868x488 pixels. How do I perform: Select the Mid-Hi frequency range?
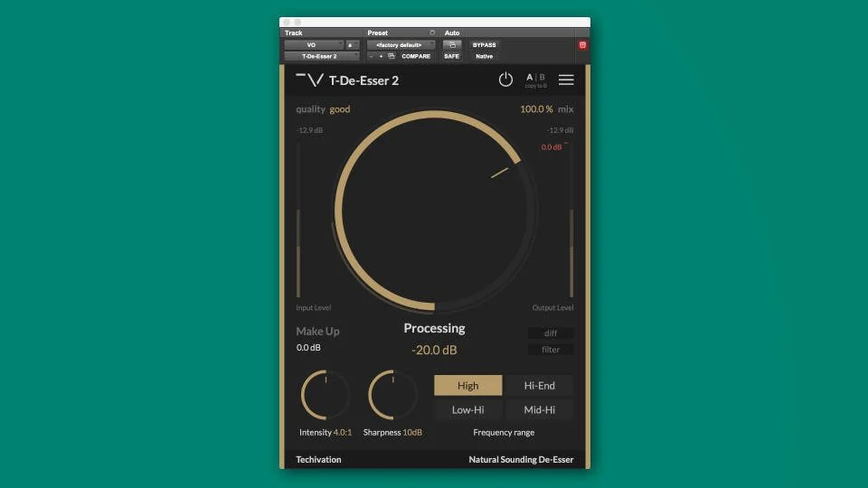pyautogui.click(x=539, y=410)
